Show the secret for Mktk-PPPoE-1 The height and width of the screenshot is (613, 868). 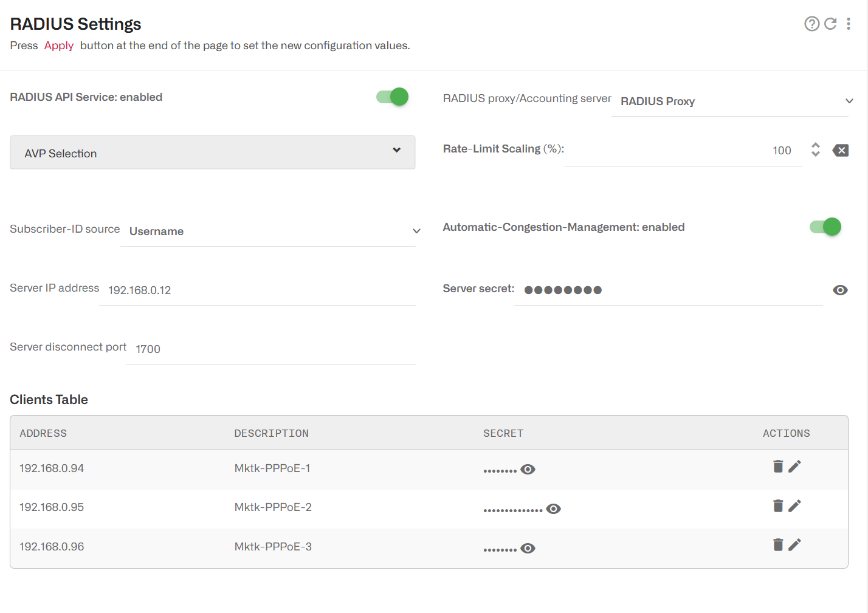tap(528, 469)
